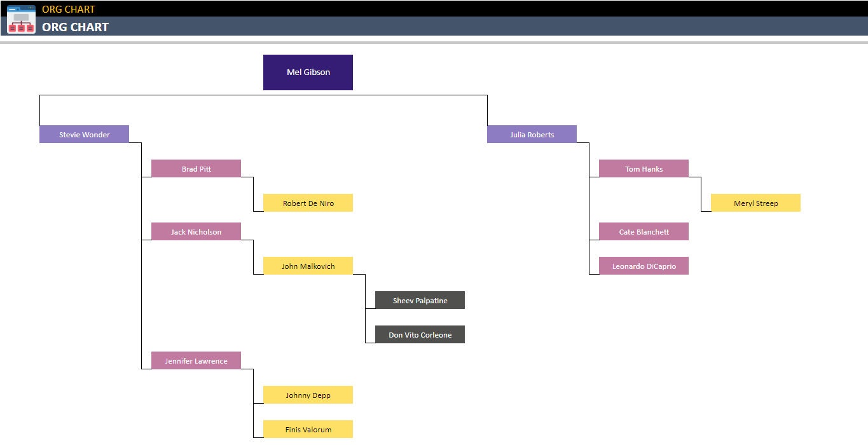Select the Julia Roberts node

point(532,134)
